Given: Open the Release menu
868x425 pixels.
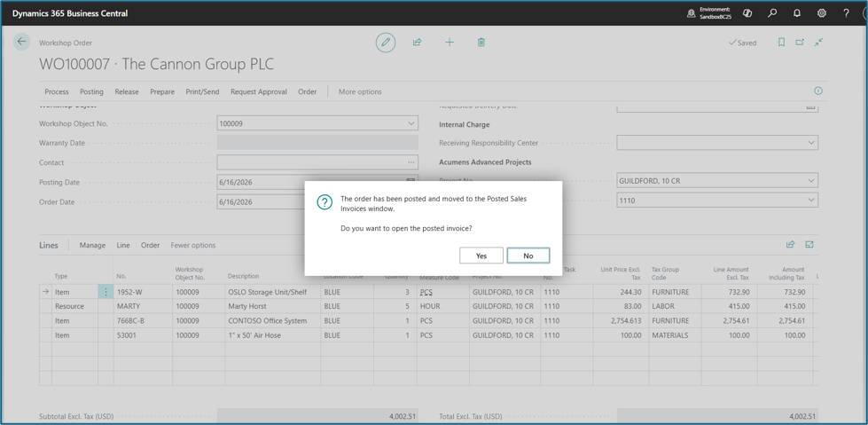Looking at the screenshot, I should 127,92.
